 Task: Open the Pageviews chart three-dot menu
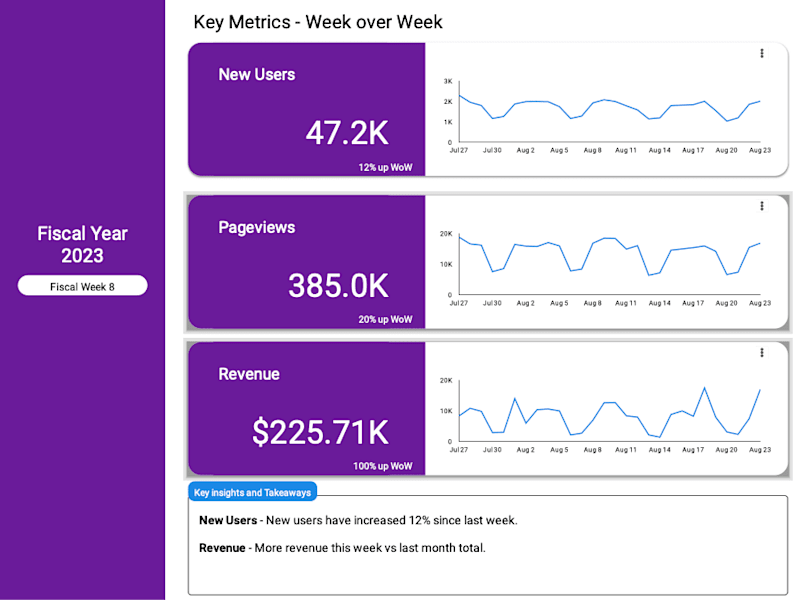[762, 206]
